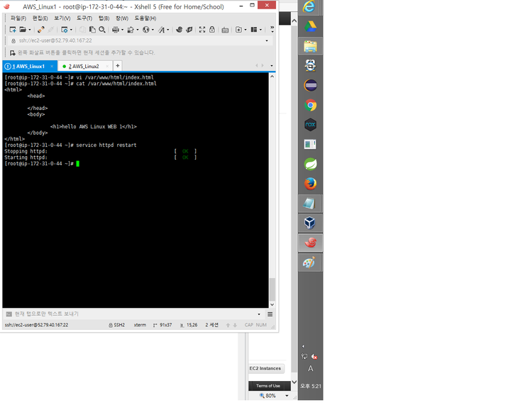This screenshot has height=420, width=525.
Task: Toggle fullscreen mode from the toolbar
Action: point(202,30)
